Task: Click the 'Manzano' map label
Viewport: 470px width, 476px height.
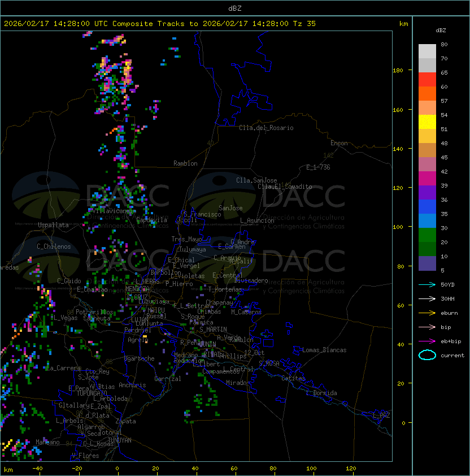Action: [47, 442]
